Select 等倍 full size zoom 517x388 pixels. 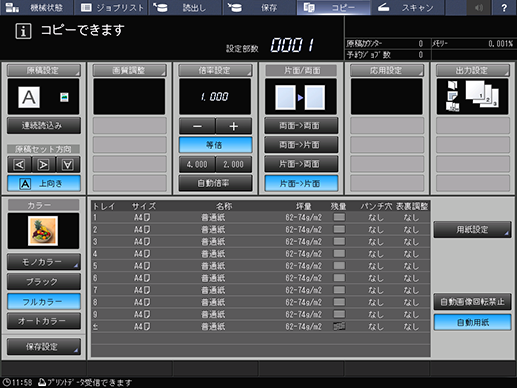click(215, 145)
